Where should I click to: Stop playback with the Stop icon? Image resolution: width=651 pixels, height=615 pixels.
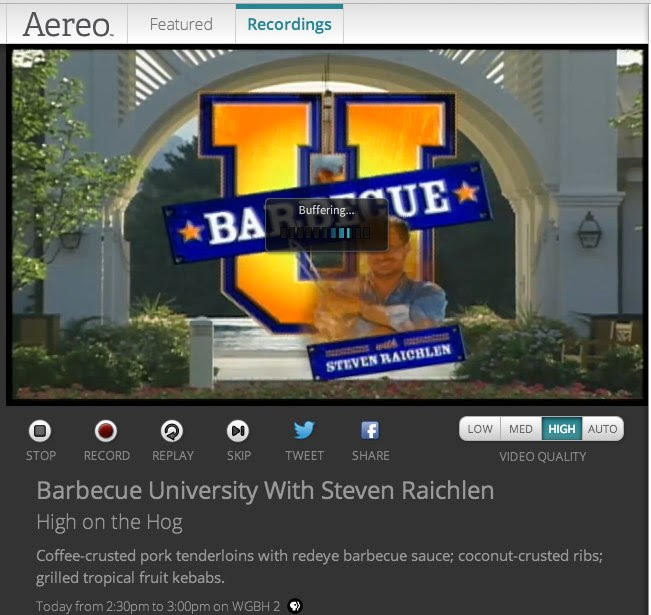point(40,431)
